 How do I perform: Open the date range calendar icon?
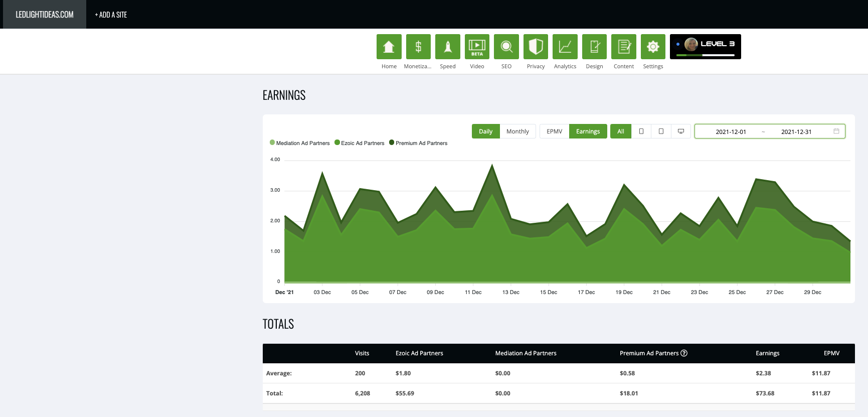pos(836,131)
